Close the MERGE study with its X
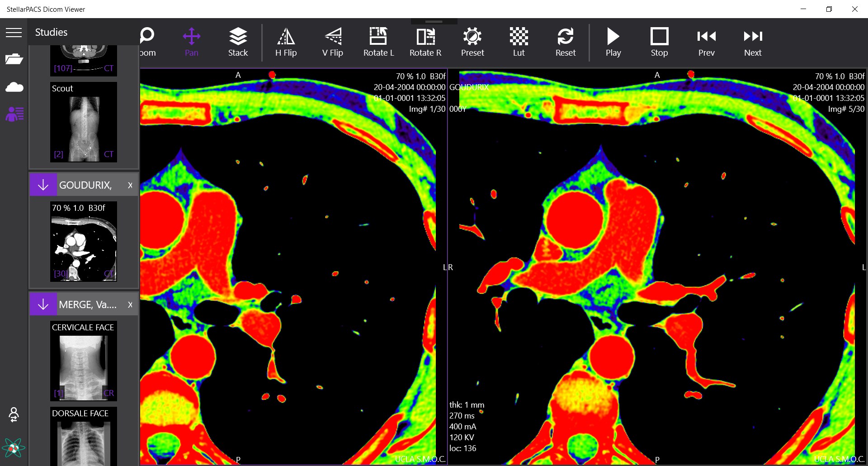 (x=130, y=304)
